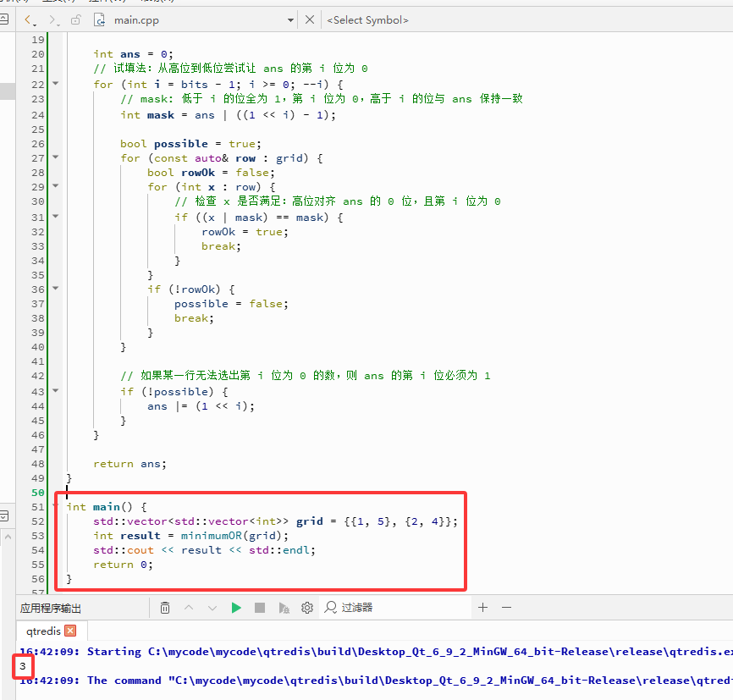The height and width of the screenshot is (700, 733).
Task: Zoom in output with plus button
Action: pyautogui.click(x=483, y=608)
